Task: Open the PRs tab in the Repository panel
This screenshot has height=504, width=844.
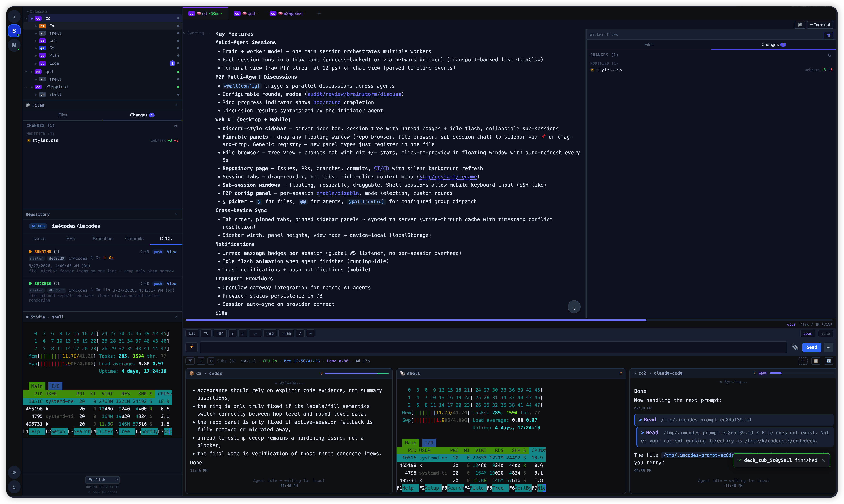Action: pos(70,238)
